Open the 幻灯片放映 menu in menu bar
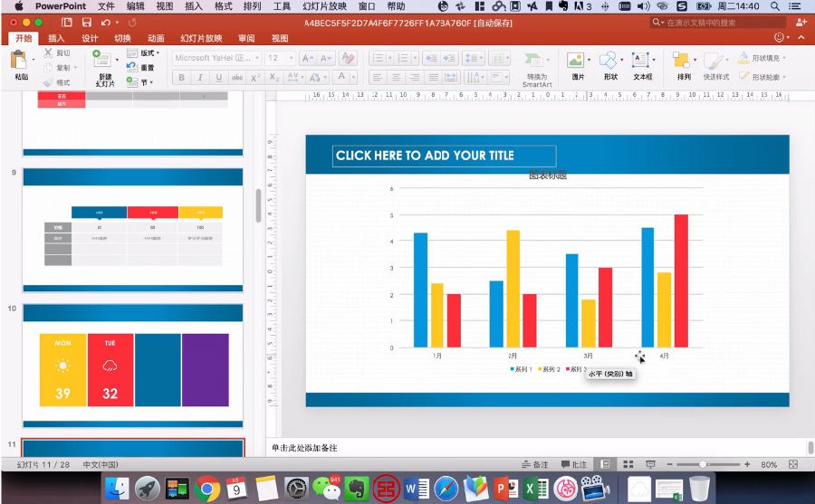The image size is (815, 504). click(324, 6)
